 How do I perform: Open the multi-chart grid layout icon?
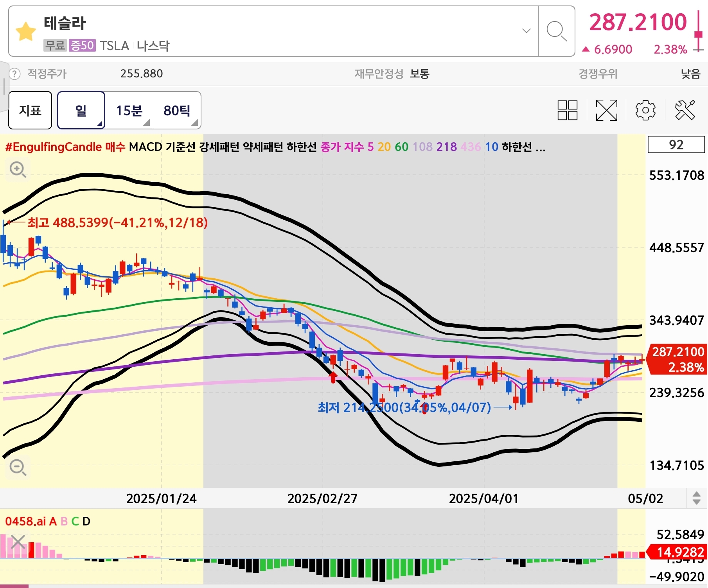[x=567, y=110]
